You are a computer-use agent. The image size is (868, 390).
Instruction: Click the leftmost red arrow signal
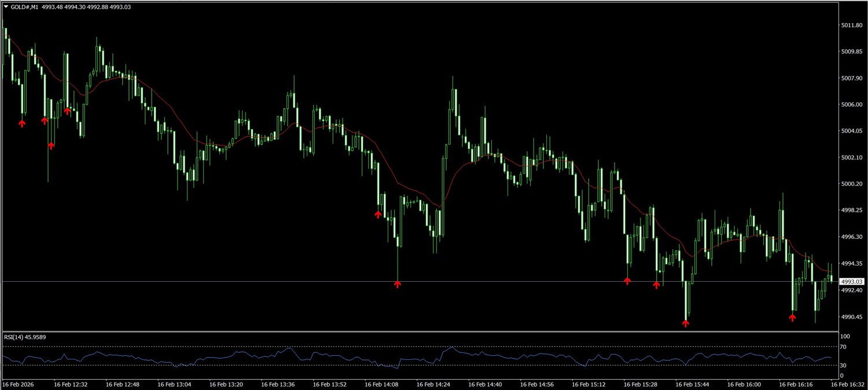coord(22,123)
